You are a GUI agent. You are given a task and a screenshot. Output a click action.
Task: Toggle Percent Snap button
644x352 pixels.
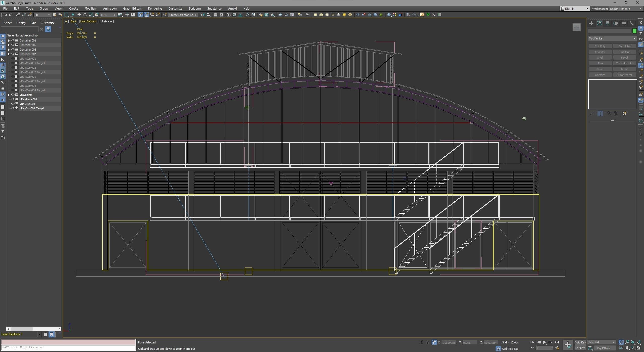click(152, 15)
